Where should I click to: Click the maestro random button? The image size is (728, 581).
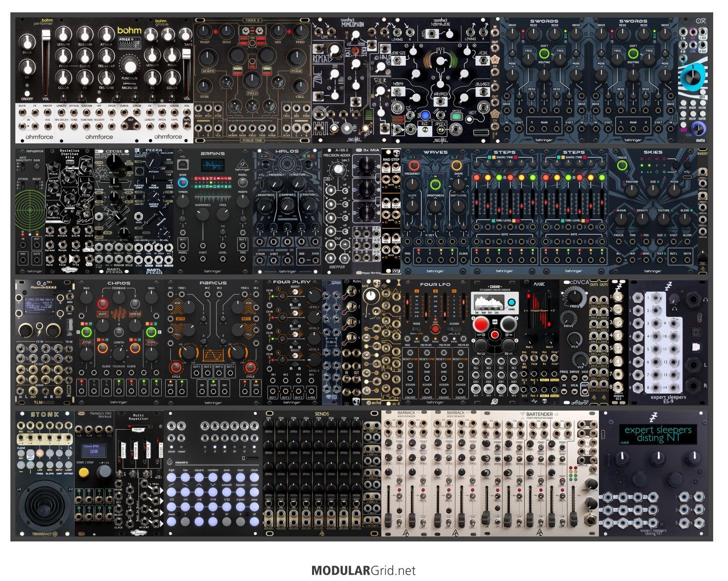(x=213, y=478)
